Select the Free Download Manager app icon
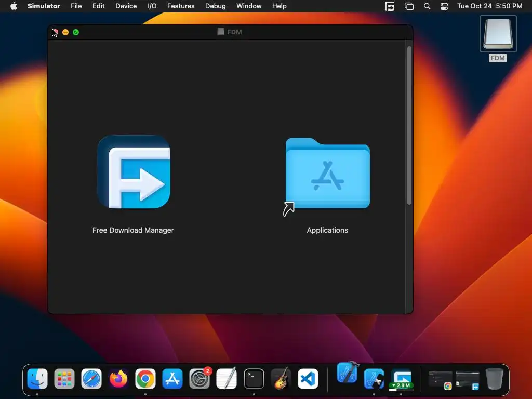 (x=134, y=171)
